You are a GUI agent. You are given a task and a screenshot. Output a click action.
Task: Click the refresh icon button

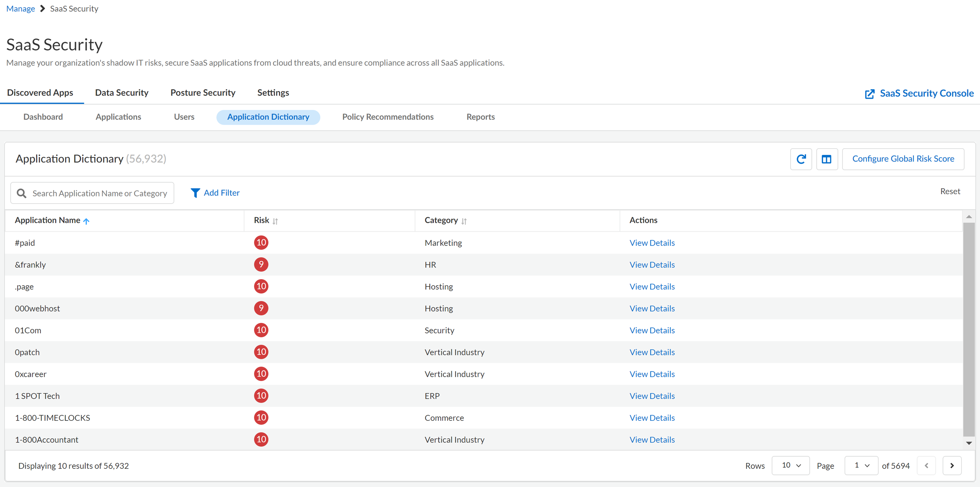pos(801,159)
